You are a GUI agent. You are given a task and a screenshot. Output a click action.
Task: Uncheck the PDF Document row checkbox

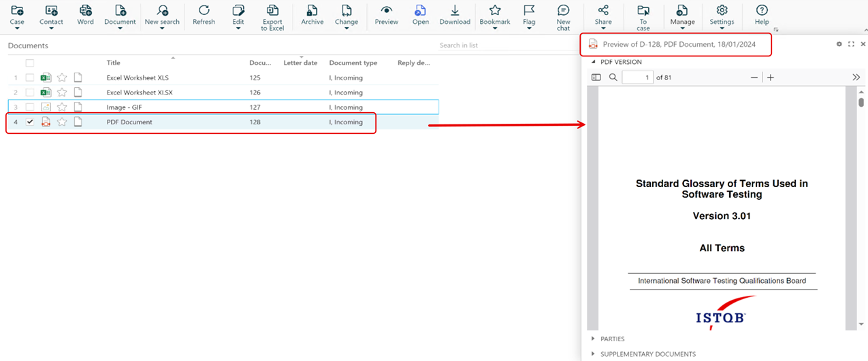coord(30,122)
